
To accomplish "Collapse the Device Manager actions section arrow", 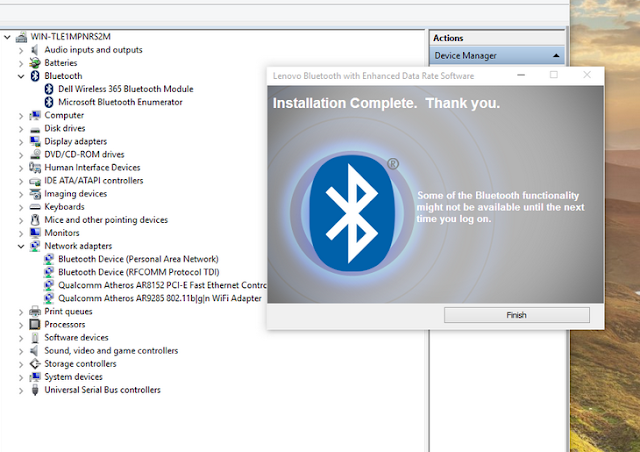I will click(x=556, y=56).
